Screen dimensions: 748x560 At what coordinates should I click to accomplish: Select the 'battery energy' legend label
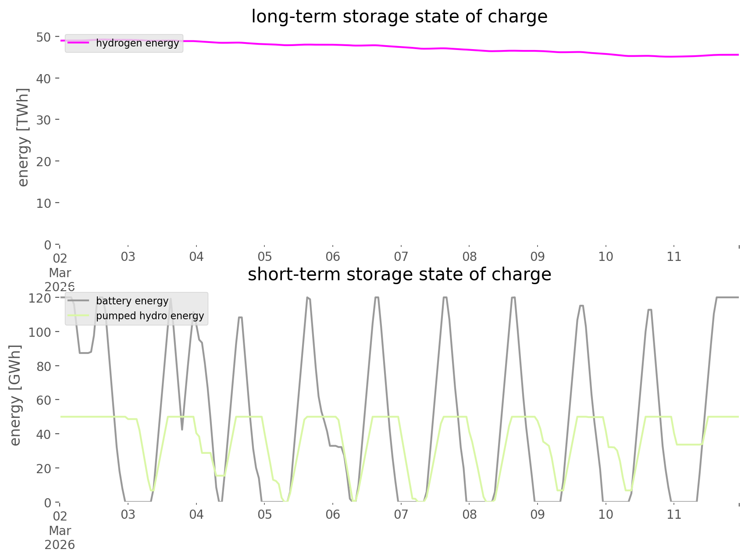[132, 301]
